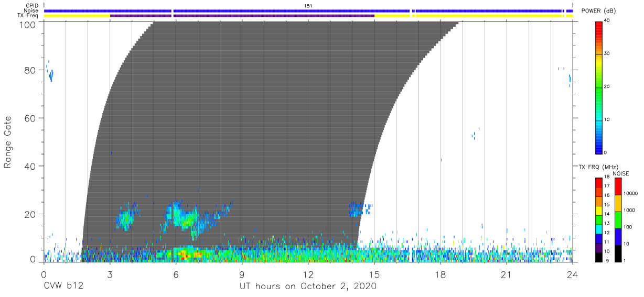
Task: Click the 1000 label in NOISE legend
Action: (630, 210)
